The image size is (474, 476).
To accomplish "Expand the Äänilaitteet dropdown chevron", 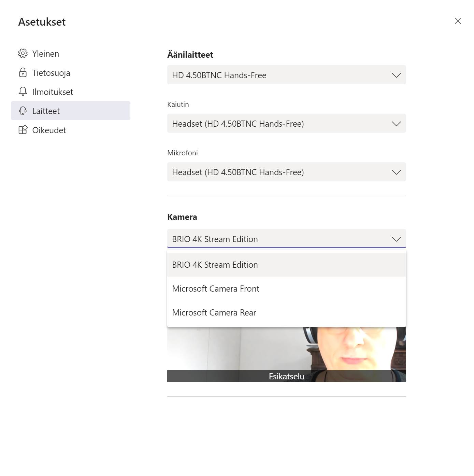I will [396, 75].
